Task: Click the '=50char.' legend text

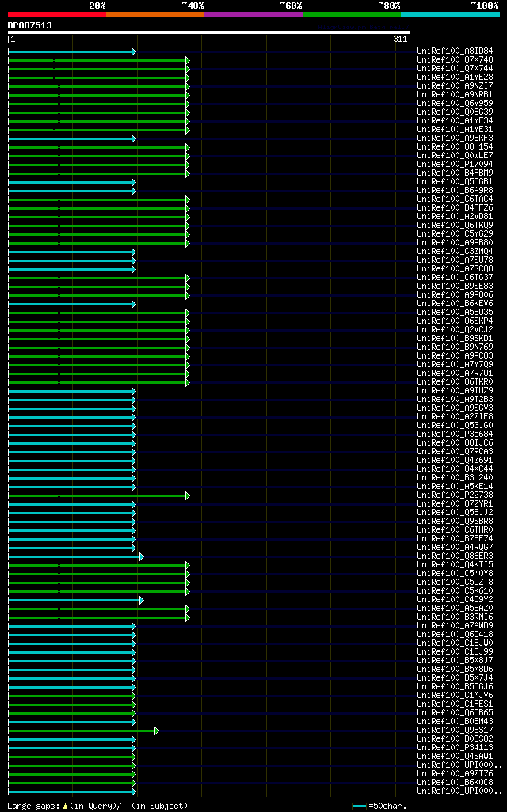Action: (x=387, y=806)
